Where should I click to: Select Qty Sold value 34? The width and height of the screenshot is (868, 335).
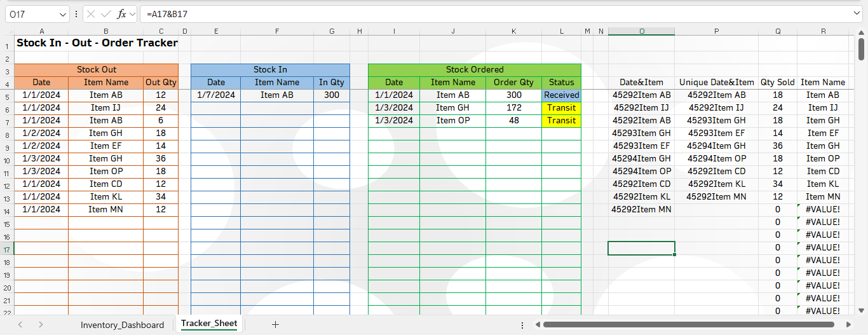tap(778, 184)
